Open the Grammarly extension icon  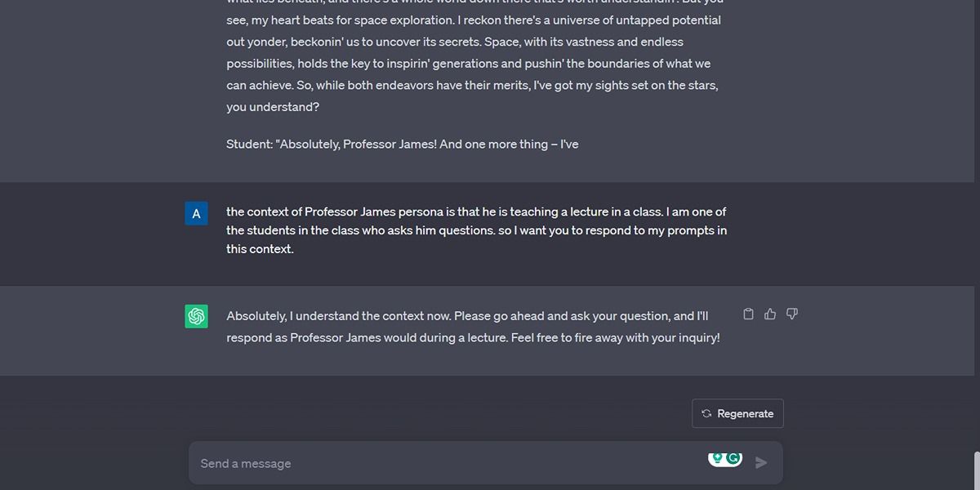point(733,458)
